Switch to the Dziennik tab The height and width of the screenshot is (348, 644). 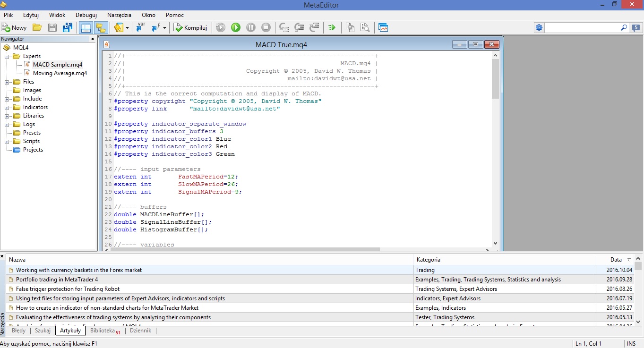[x=140, y=331]
